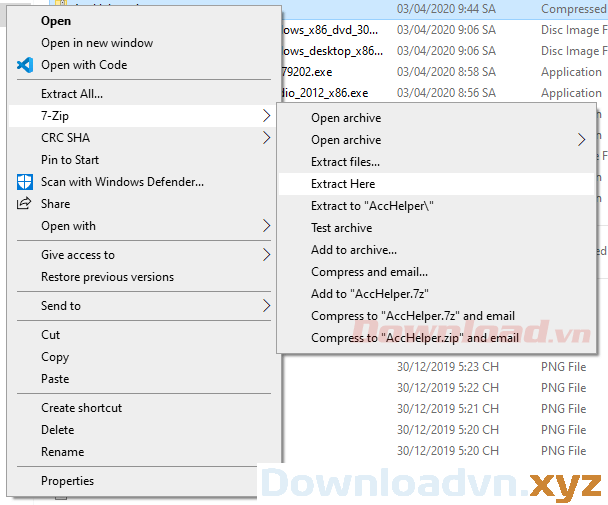Click the Open archive entry with arrow
This screenshot has width=608, height=505.
(346, 140)
